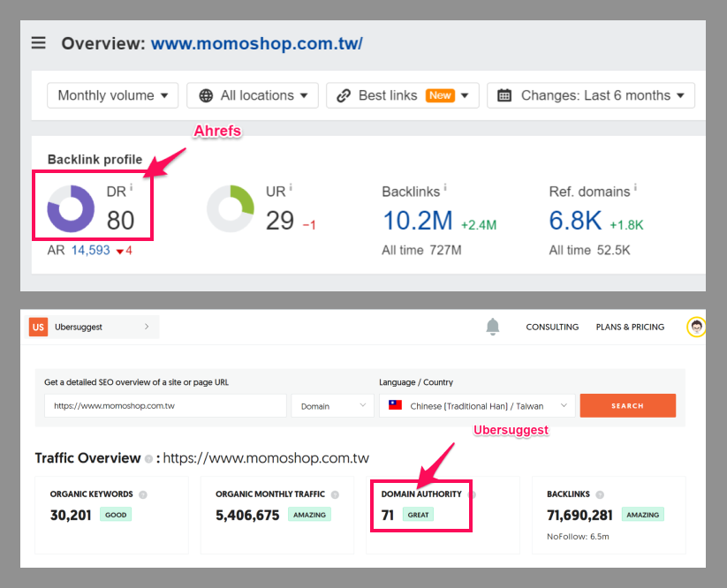The height and width of the screenshot is (588, 727).
Task: Click the globe icon beside All locations
Action: coord(206,96)
